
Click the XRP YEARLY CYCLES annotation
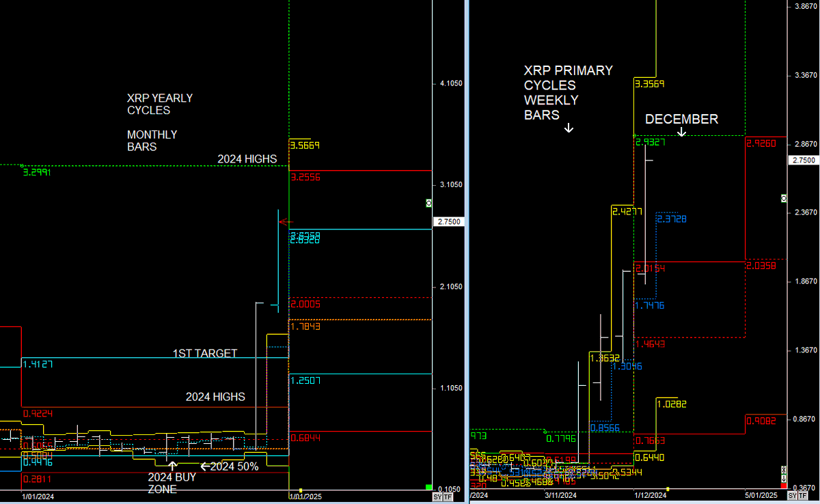tap(160, 104)
